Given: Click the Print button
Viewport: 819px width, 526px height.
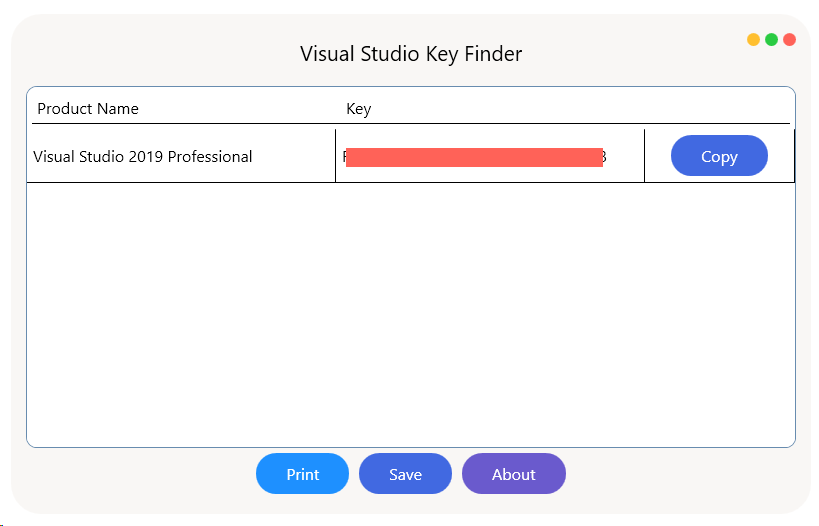Looking at the screenshot, I should click(x=302, y=474).
